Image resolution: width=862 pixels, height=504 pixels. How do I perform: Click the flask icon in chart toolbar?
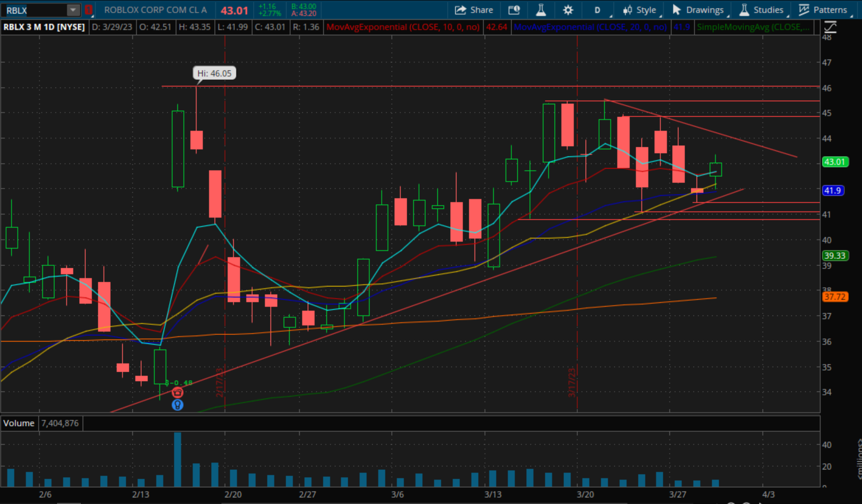click(x=541, y=10)
